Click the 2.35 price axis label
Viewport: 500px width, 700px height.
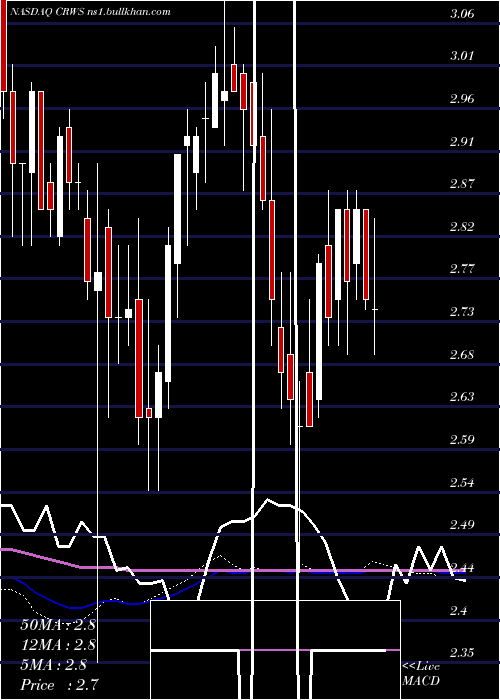[x=462, y=653]
